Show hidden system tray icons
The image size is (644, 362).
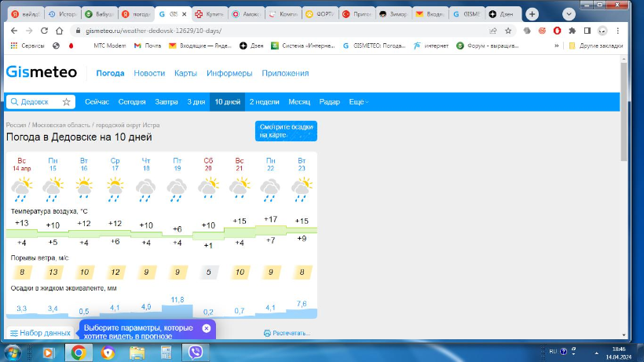pos(596,353)
